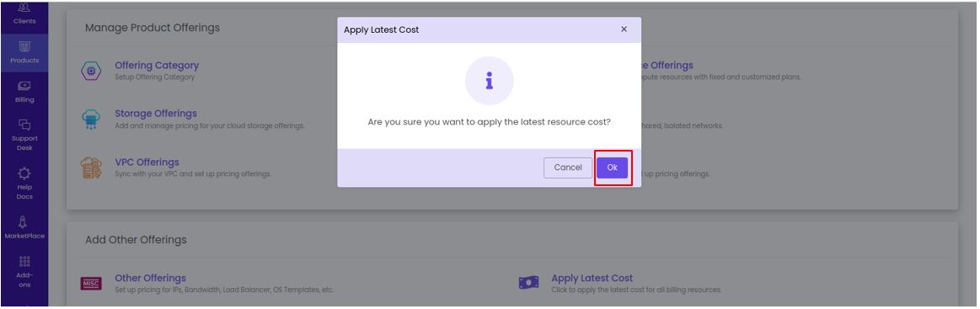
Task: Open the Apply Latest Cost link
Action: (x=592, y=278)
